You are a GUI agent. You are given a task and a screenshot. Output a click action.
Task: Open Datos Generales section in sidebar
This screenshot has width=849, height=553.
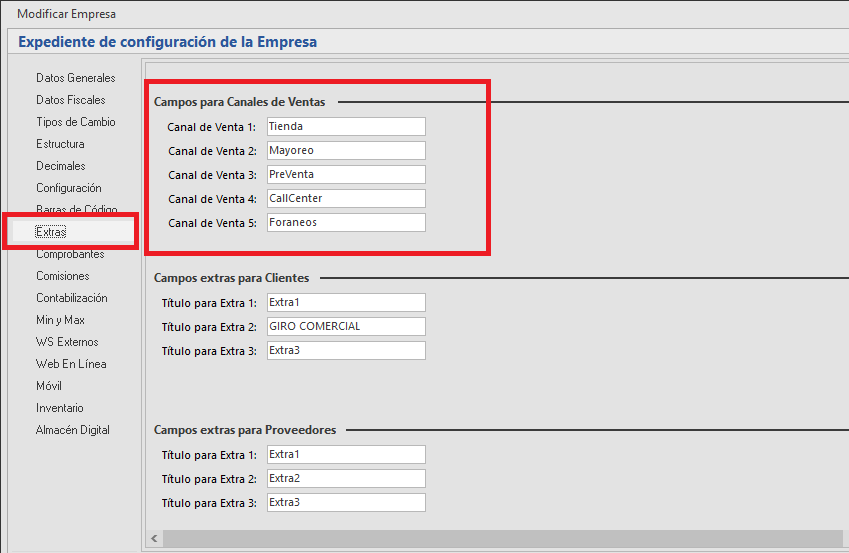tap(75, 78)
